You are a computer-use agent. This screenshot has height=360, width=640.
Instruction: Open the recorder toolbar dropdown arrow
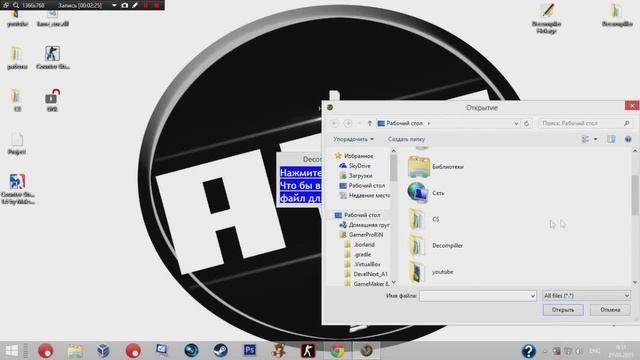[114, 5]
